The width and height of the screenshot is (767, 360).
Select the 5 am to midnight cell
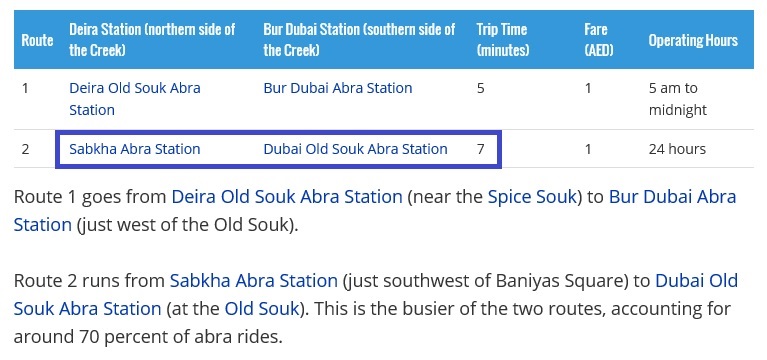677,99
